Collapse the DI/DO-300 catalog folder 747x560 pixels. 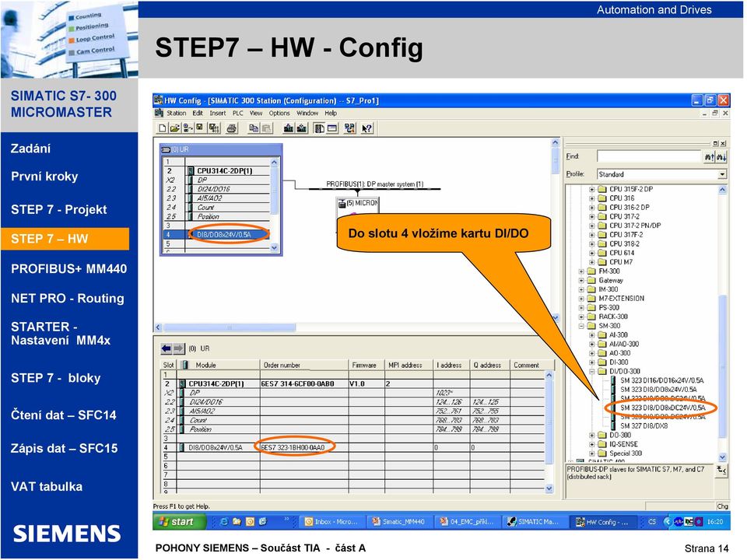pos(592,372)
